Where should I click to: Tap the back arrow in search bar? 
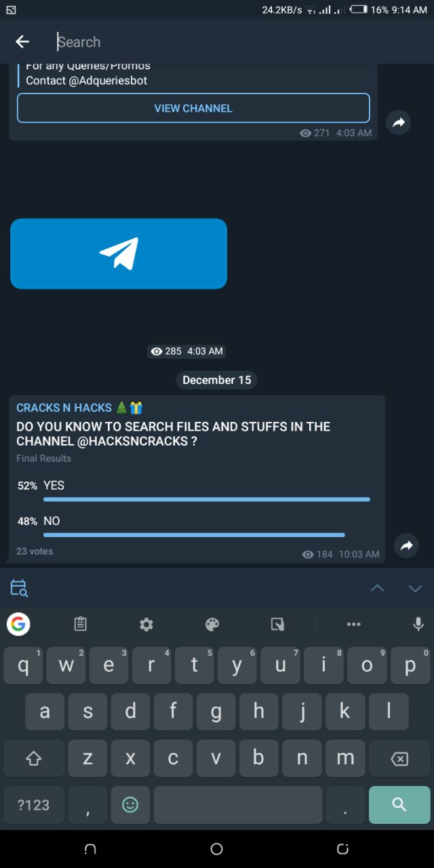[22, 42]
